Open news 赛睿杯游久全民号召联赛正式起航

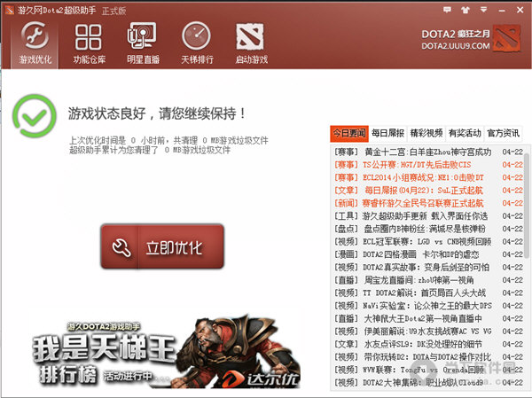pyautogui.click(x=423, y=204)
